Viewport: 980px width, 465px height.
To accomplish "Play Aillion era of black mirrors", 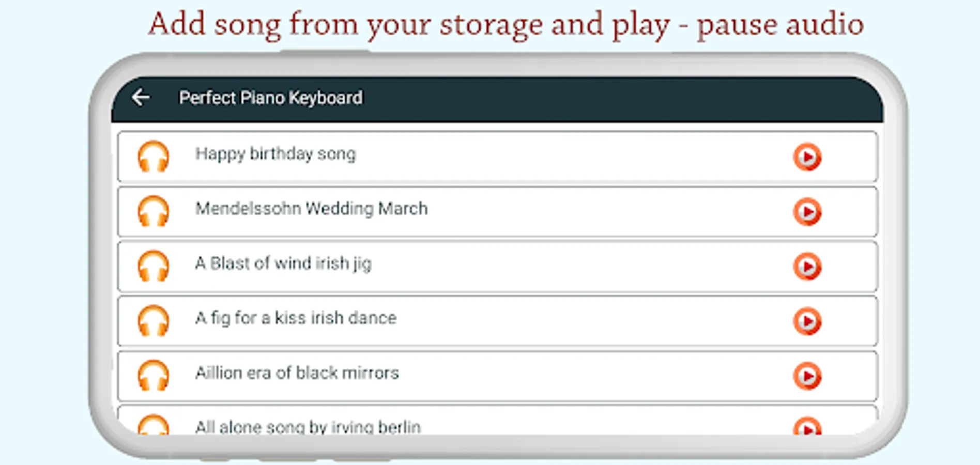I will [x=807, y=376].
